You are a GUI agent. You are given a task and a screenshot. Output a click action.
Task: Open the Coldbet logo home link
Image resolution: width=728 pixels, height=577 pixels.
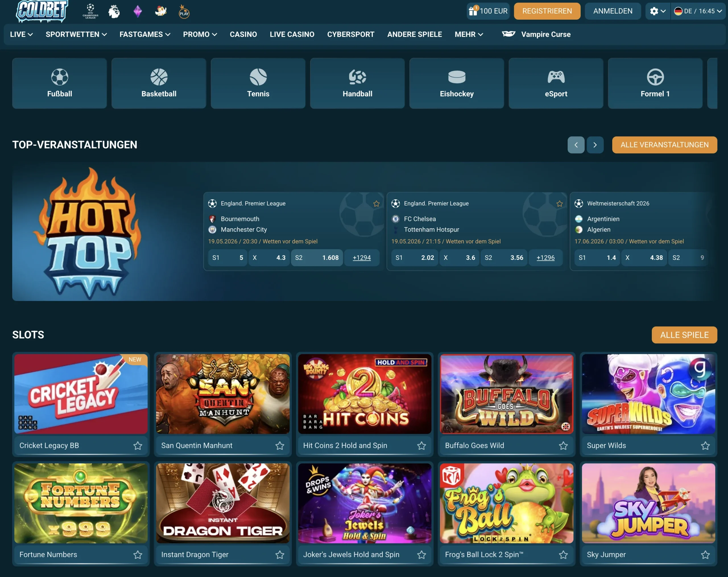click(42, 11)
